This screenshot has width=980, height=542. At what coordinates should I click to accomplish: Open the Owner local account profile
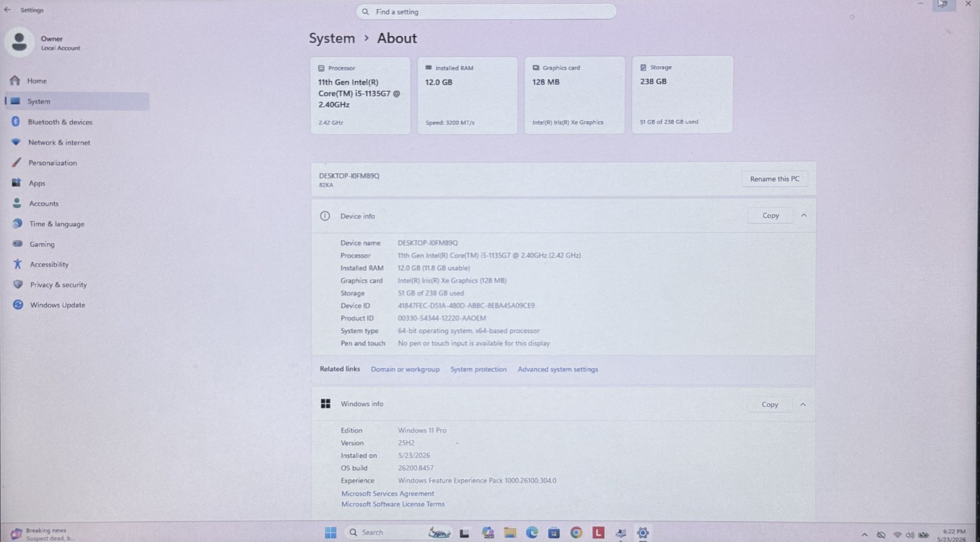(x=44, y=43)
